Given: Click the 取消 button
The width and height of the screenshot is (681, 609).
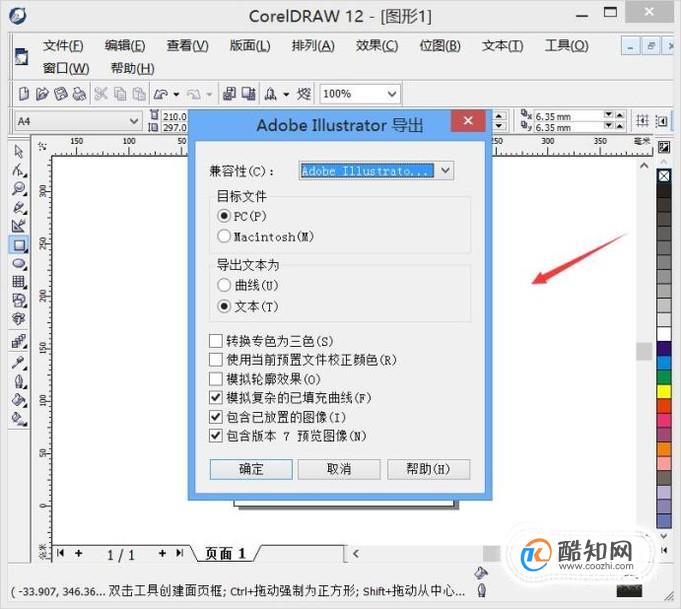Looking at the screenshot, I should [339, 469].
